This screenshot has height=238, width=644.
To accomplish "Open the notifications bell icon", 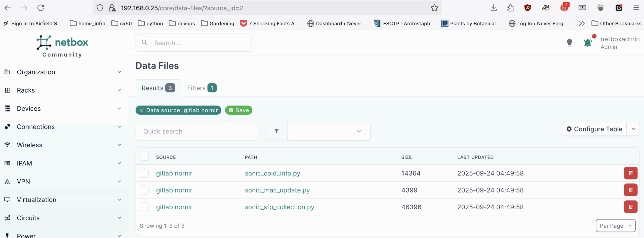I will tap(588, 43).
